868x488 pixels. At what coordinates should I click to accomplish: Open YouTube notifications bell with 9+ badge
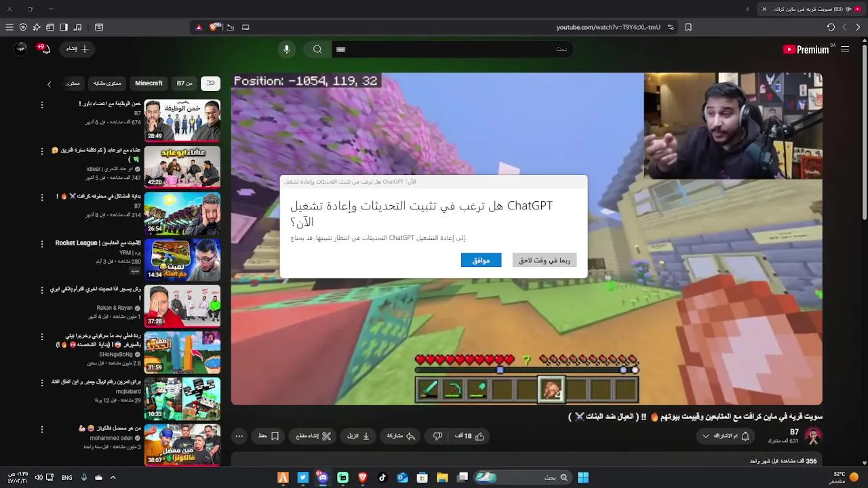[x=44, y=49]
